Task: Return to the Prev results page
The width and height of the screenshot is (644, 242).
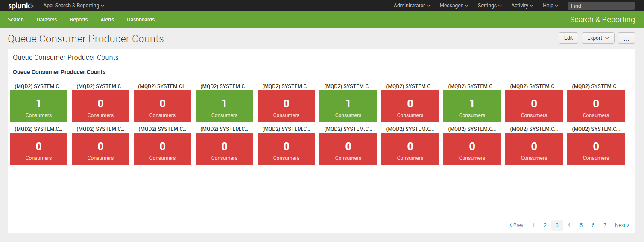Action: pos(516,225)
